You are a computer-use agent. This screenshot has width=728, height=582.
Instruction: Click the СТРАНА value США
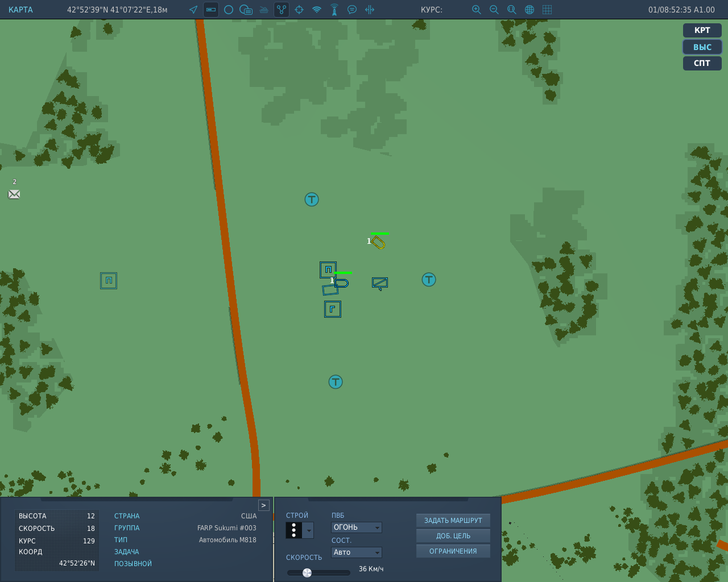(249, 516)
